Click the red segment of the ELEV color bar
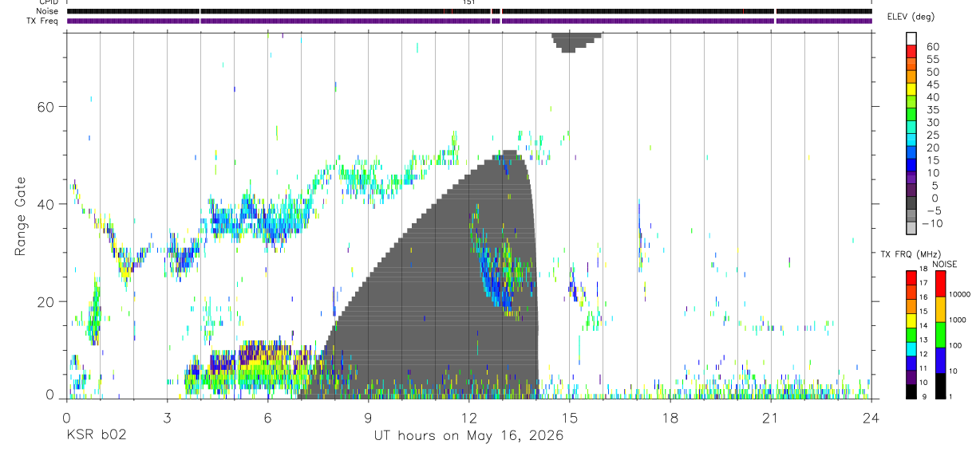 click(912, 53)
